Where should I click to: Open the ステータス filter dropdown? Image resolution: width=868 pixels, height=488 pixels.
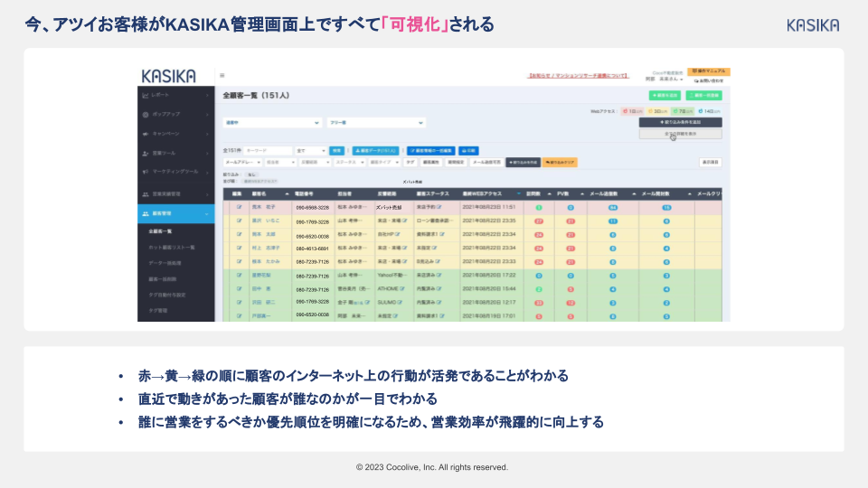tap(350, 163)
